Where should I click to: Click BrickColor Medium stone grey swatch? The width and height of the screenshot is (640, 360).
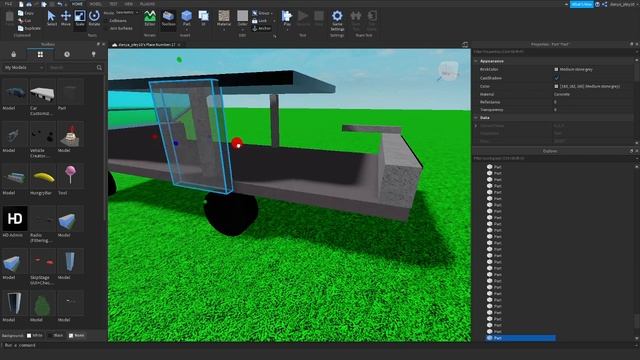556,69
